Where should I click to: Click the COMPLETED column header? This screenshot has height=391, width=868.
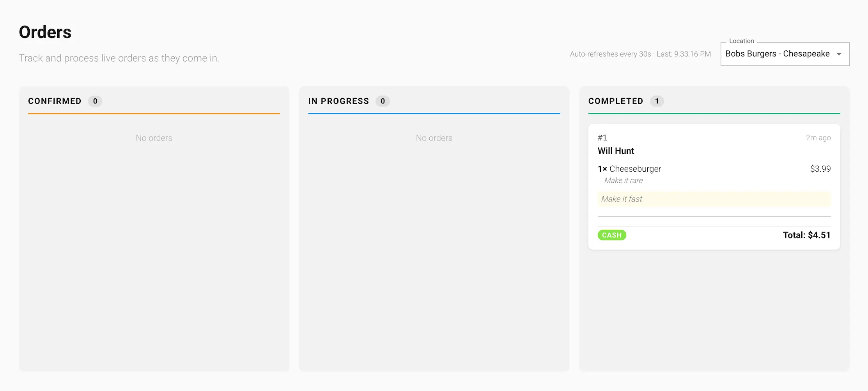point(616,101)
